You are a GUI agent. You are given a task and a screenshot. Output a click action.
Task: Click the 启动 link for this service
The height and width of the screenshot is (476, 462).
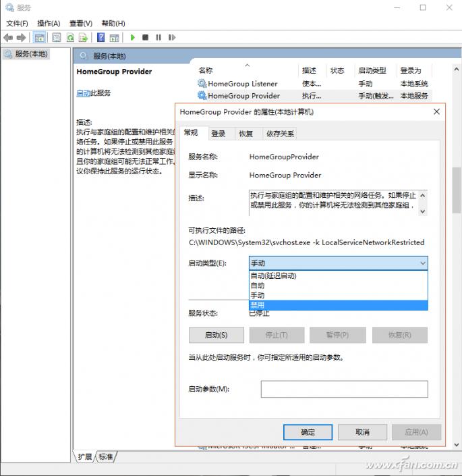(x=84, y=93)
